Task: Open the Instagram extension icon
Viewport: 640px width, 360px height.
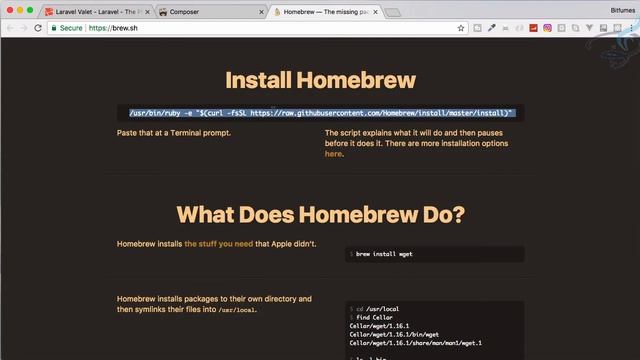Action: pyautogui.click(x=547, y=28)
